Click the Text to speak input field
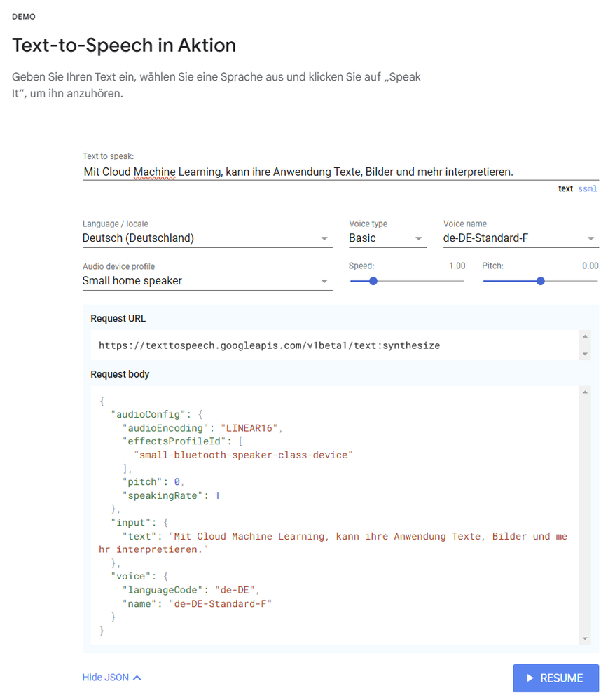This screenshot has width=615, height=700. coord(340,172)
